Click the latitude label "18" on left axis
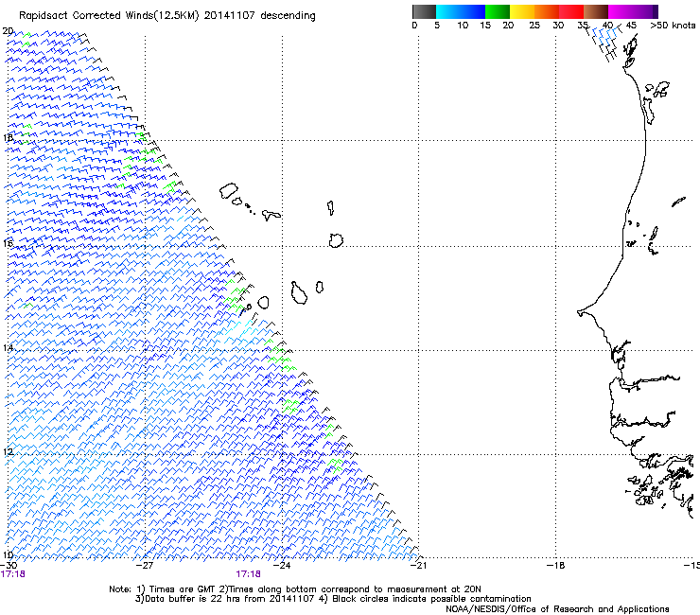Screen dimensions: 700x615 click(8, 137)
